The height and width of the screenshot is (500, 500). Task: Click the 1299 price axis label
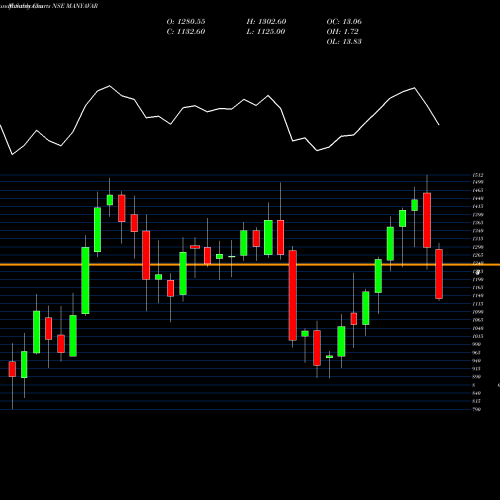(x=478, y=247)
